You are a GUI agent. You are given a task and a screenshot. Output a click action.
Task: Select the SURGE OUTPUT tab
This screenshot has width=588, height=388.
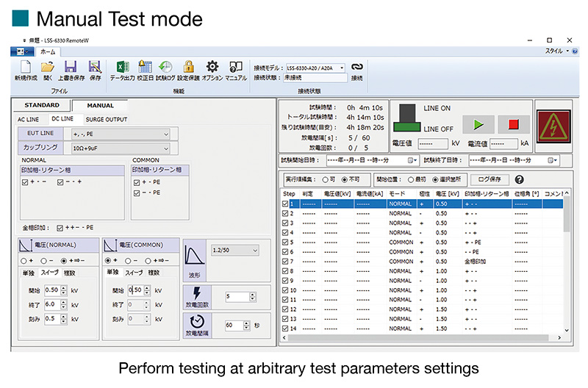107,119
